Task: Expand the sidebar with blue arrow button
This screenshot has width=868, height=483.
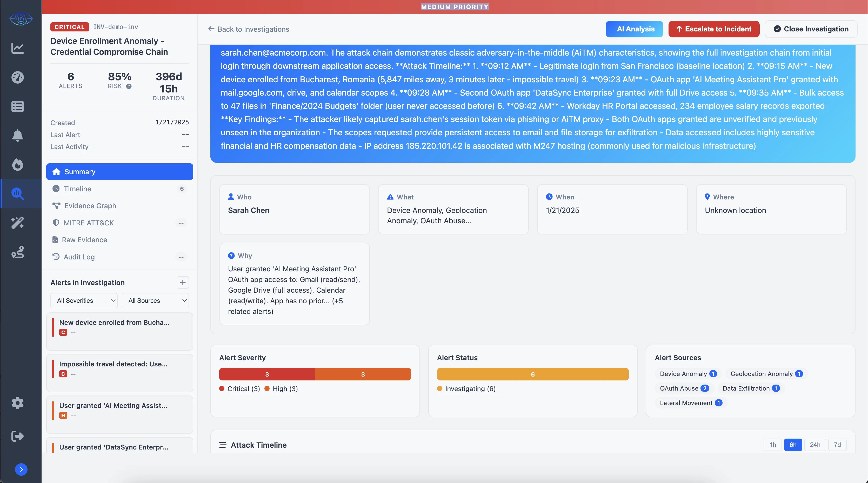Action: click(21, 469)
